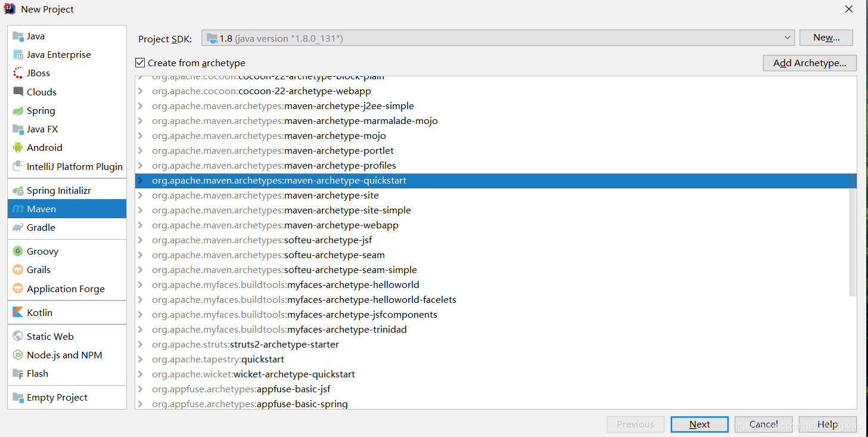The width and height of the screenshot is (868, 437).
Task: Click the IntelliJ logo in title bar
Action: (x=10, y=9)
